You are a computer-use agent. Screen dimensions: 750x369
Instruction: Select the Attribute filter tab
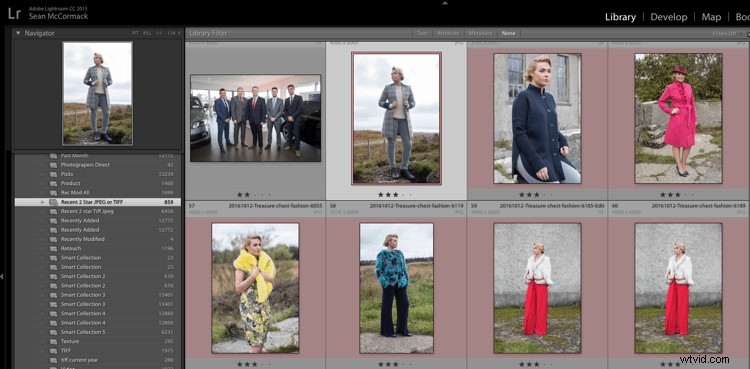[x=448, y=34]
